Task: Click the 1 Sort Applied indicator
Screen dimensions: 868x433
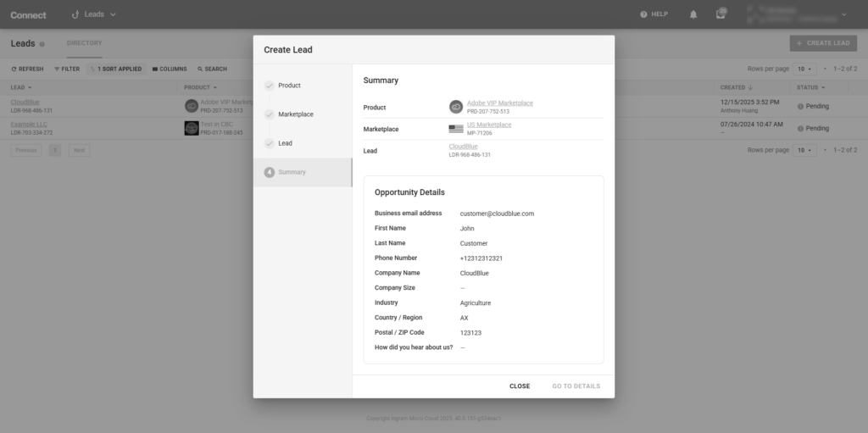Action: click(115, 69)
